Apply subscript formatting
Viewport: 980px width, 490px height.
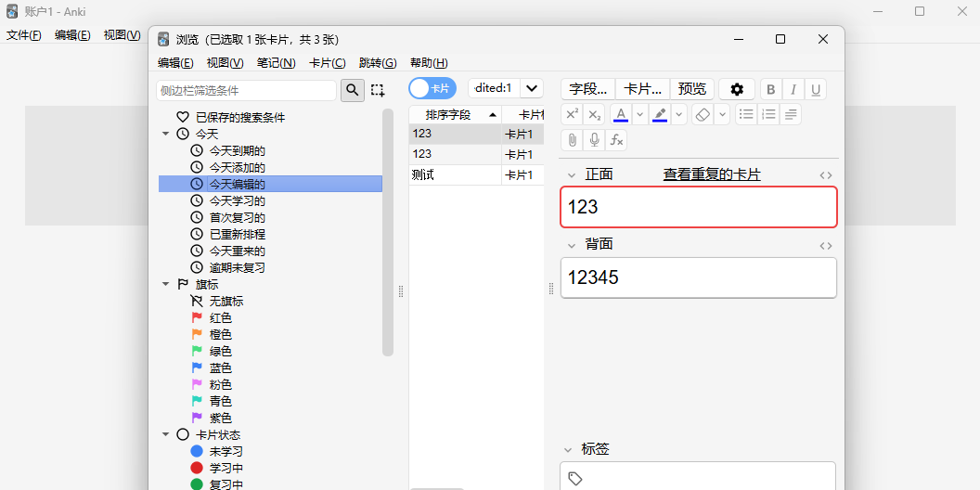pos(594,114)
